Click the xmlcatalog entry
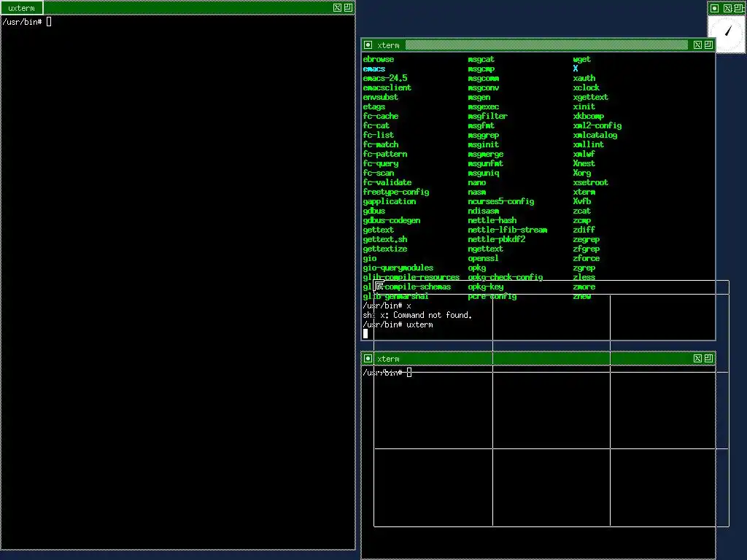The height and width of the screenshot is (560, 747). tap(595, 135)
